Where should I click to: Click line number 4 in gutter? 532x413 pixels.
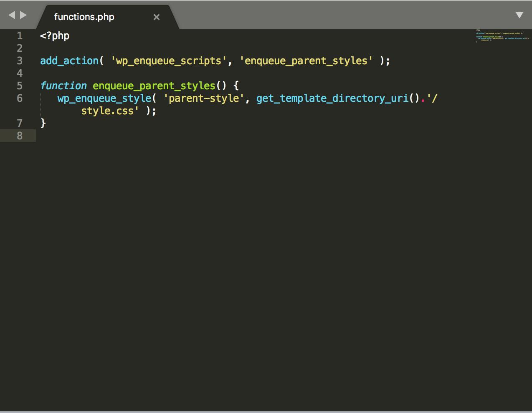tap(20, 73)
